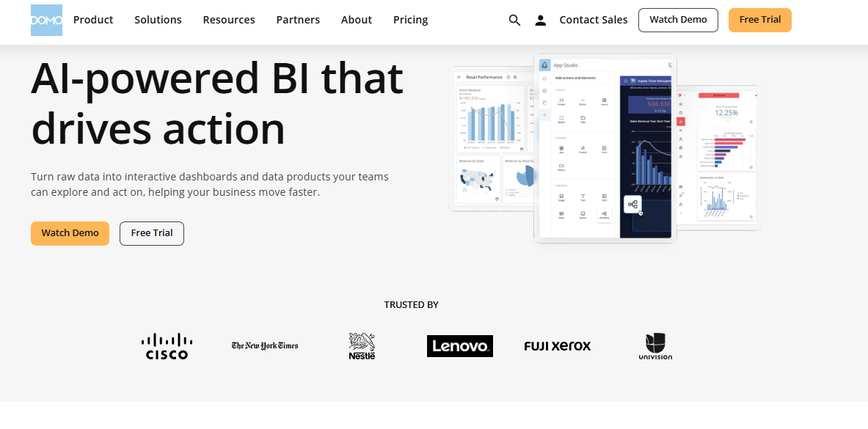Click the user account profile icon
The width and height of the screenshot is (868, 429).
(x=541, y=20)
